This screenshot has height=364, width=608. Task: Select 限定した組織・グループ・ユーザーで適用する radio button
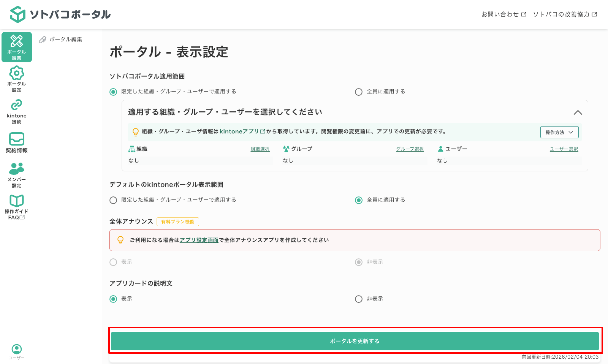point(113,92)
